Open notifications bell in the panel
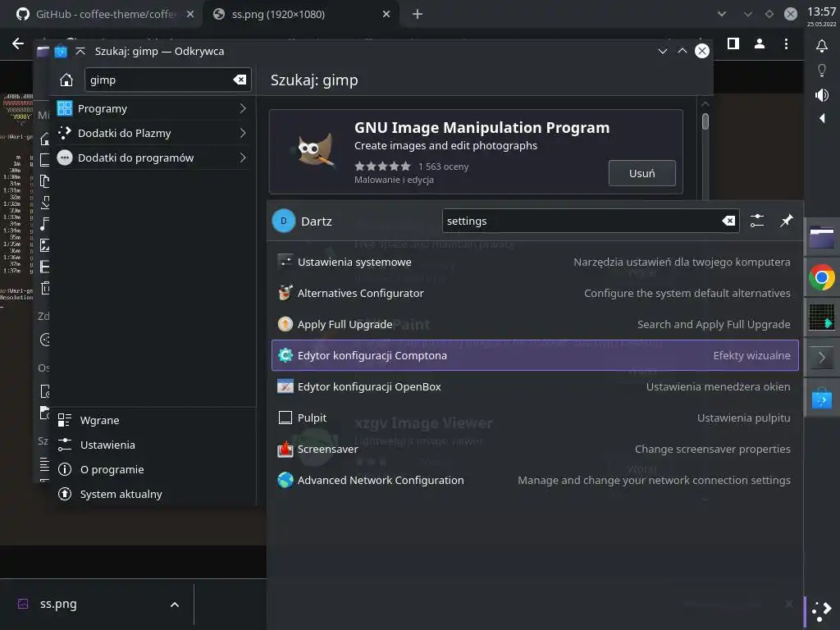The image size is (840, 630). (821, 46)
